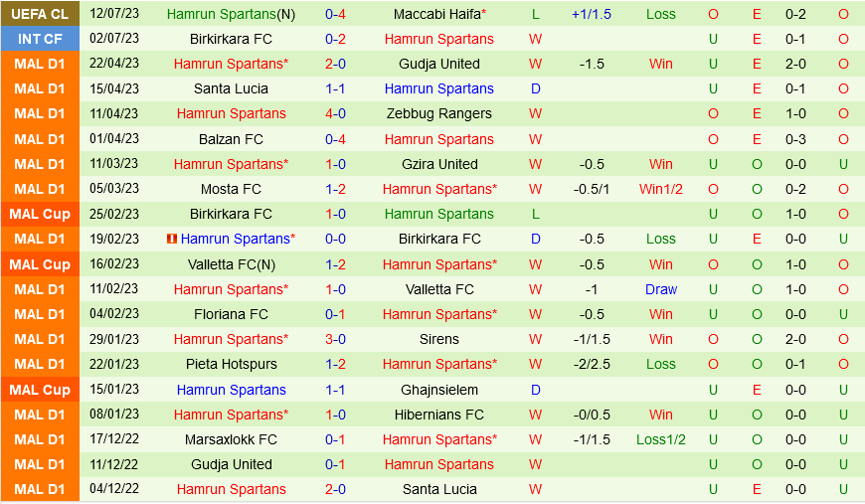The height and width of the screenshot is (504, 865).
Task: Open the Maccabi Haifa team link
Action: tap(438, 14)
